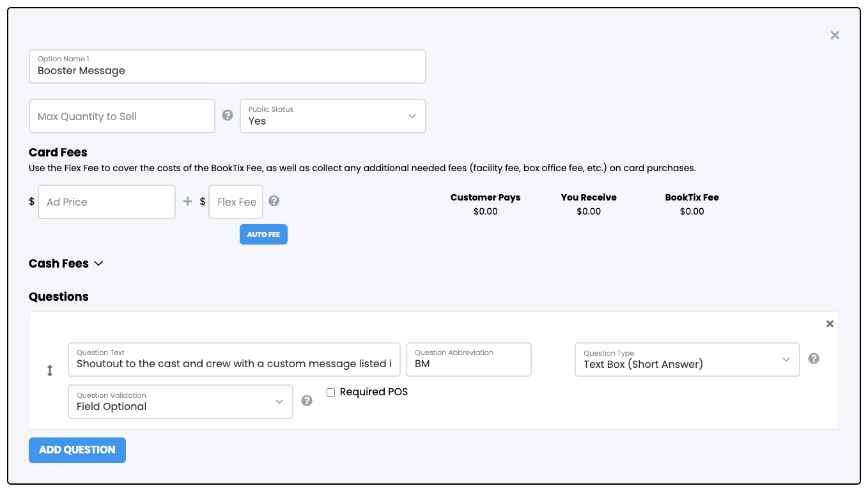The width and height of the screenshot is (868, 493).
Task: Click help icon next to Flex Fee
Action: [x=274, y=201]
